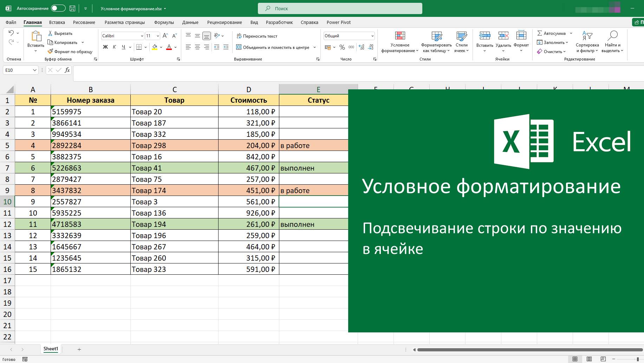Open the file name dropdown in title bar
Viewport: 644px width, 363px height.
tap(165, 9)
